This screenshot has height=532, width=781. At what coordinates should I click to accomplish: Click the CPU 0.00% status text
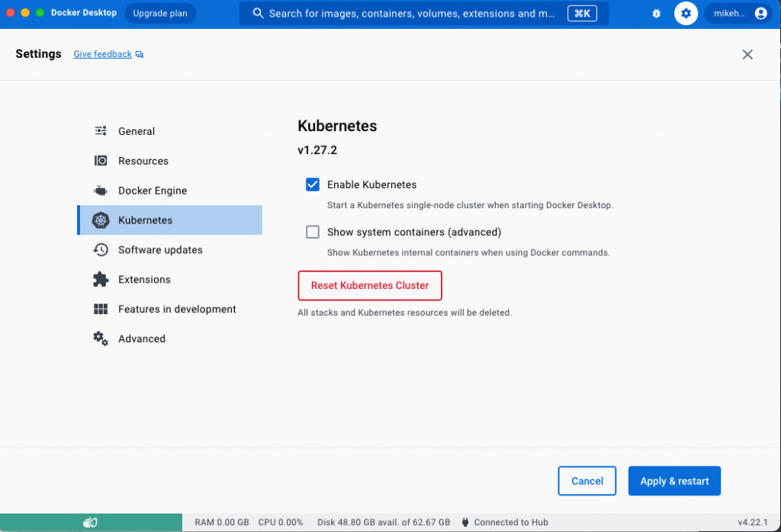click(281, 522)
